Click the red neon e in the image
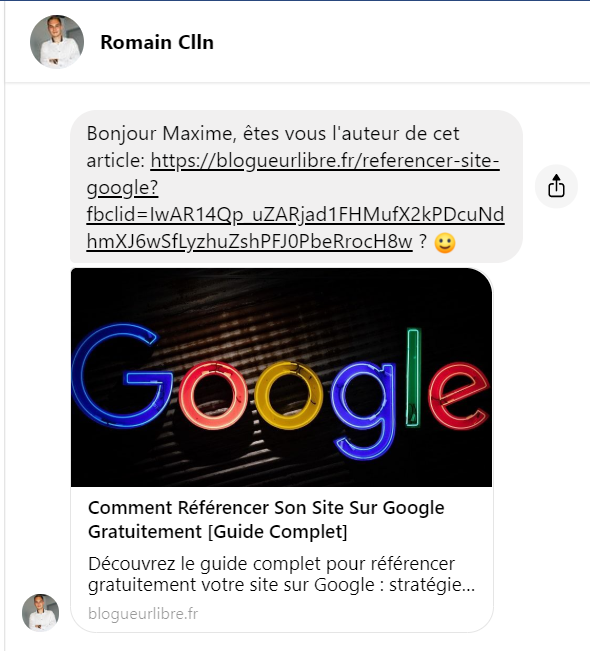This screenshot has width=590, height=651. [x=458, y=396]
